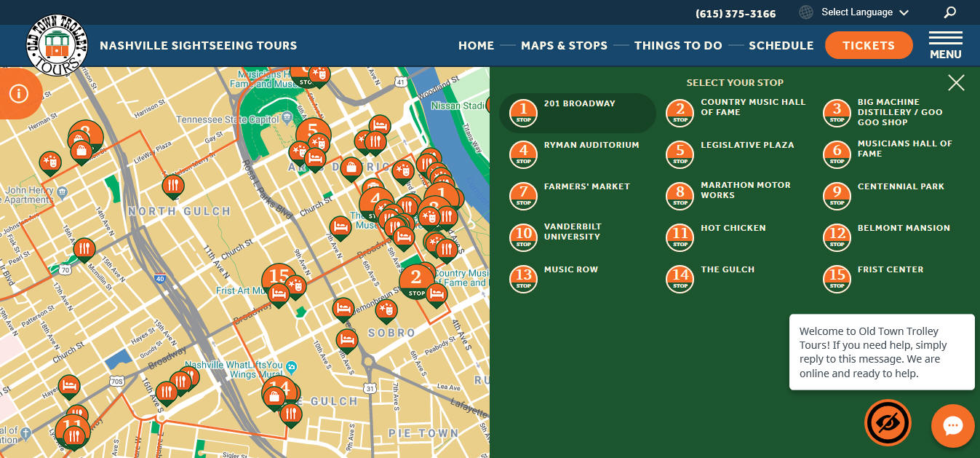Click MUSIC ROW stop label
The width and height of the screenshot is (980, 458).
(x=571, y=269)
